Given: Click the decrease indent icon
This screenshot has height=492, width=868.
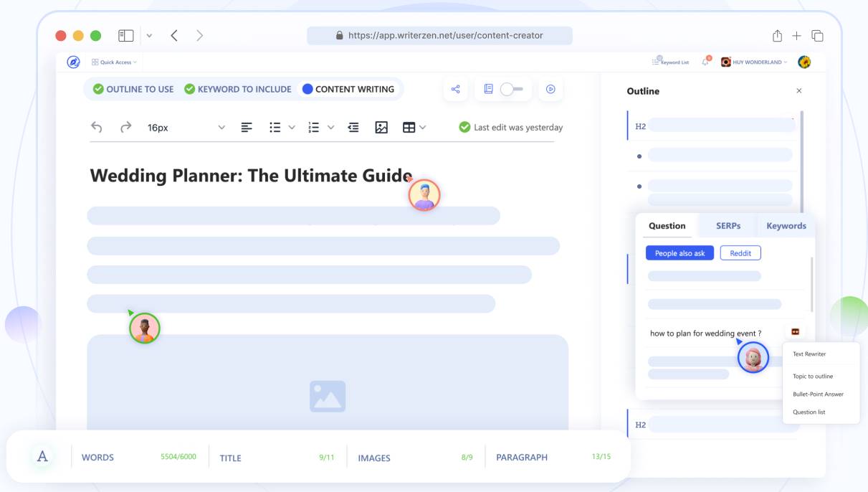Looking at the screenshot, I should [x=353, y=127].
